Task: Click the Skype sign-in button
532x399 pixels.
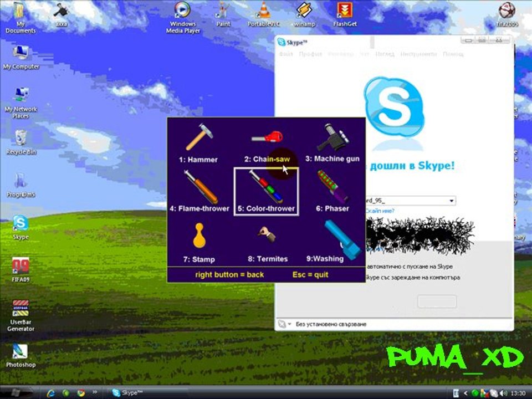Action: (x=437, y=301)
